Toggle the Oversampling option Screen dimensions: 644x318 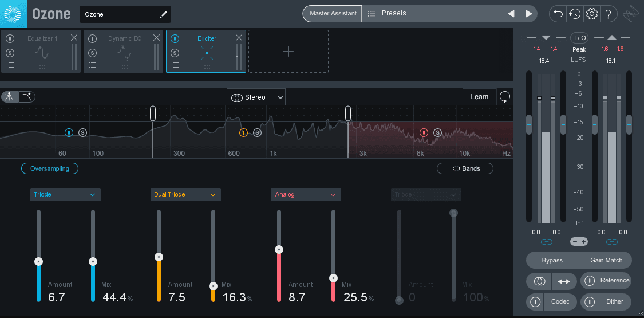pyautogui.click(x=50, y=168)
